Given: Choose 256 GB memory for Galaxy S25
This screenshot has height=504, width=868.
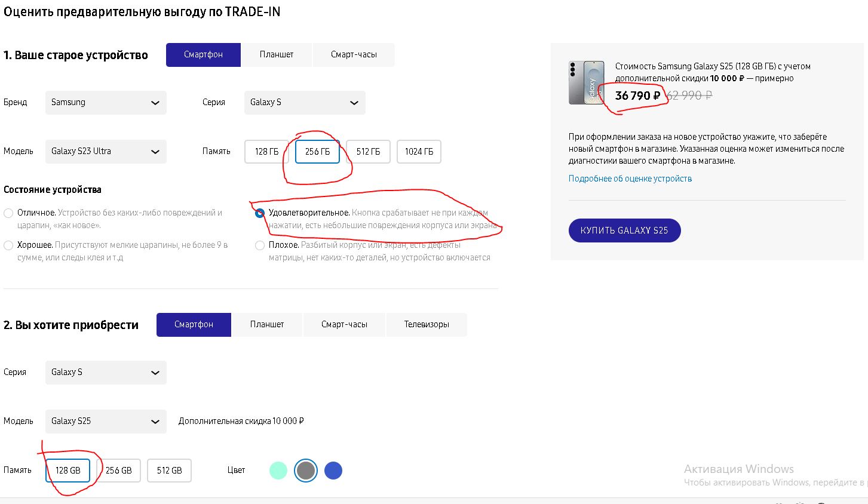Looking at the screenshot, I should click(x=118, y=471).
